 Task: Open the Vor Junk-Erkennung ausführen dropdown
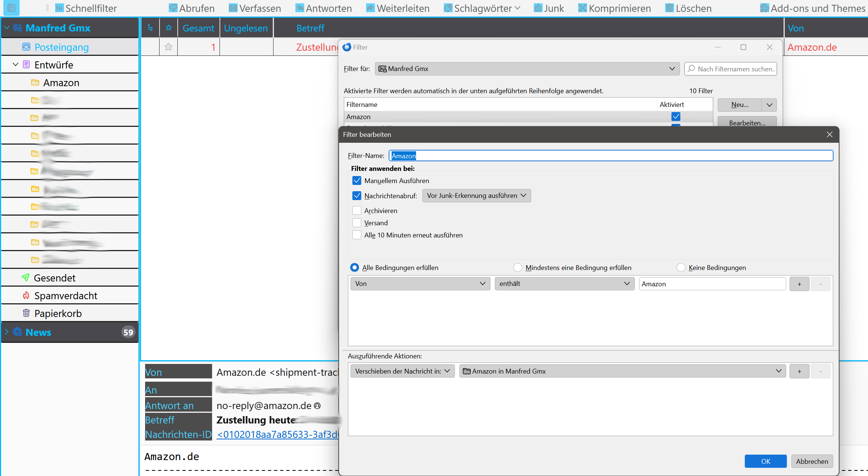tap(476, 196)
